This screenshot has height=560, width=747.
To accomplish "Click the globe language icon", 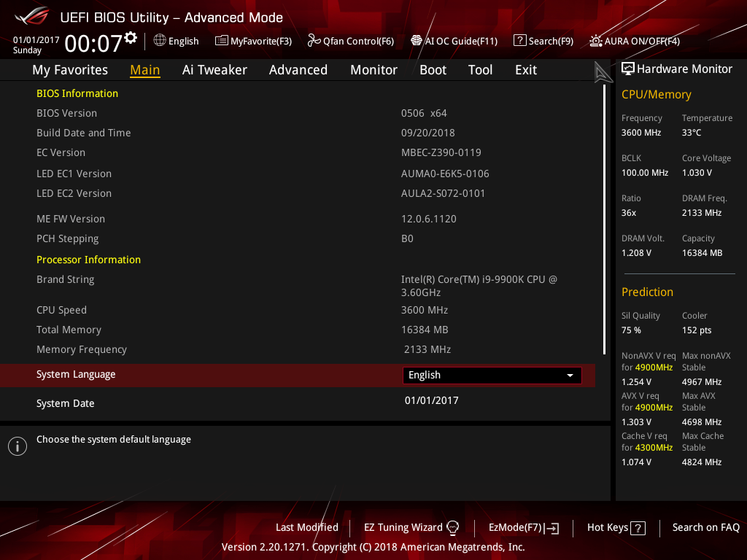I will click(160, 41).
